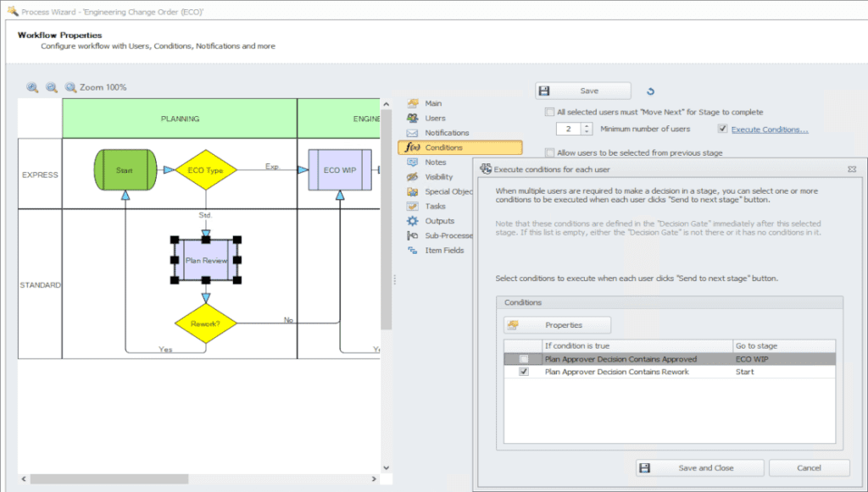Screen dimensions: 868x492
Task: Click the Save button in workflow properties
Action: click(x=583, y=91)
